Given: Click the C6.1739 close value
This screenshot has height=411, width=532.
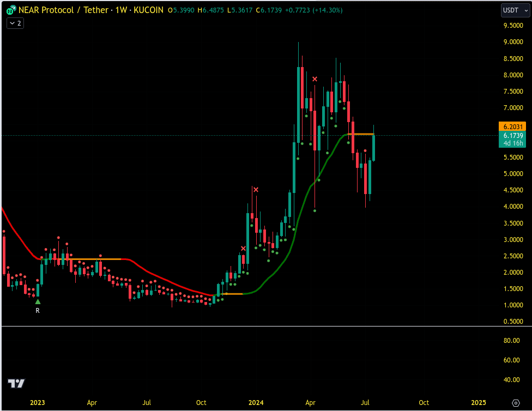Looking at the screenshot, I should (269, 10).
